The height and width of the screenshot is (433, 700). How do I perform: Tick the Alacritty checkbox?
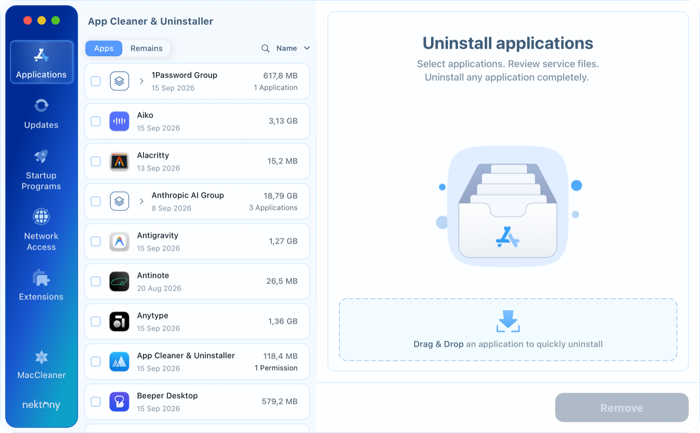[x=96, y=161]
